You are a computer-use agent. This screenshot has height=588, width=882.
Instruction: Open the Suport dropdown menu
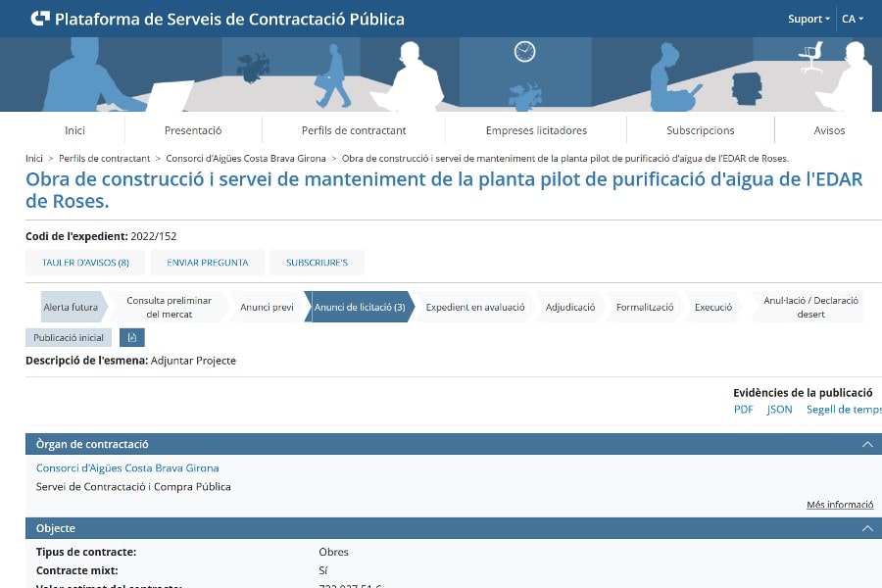pos(808,19)
